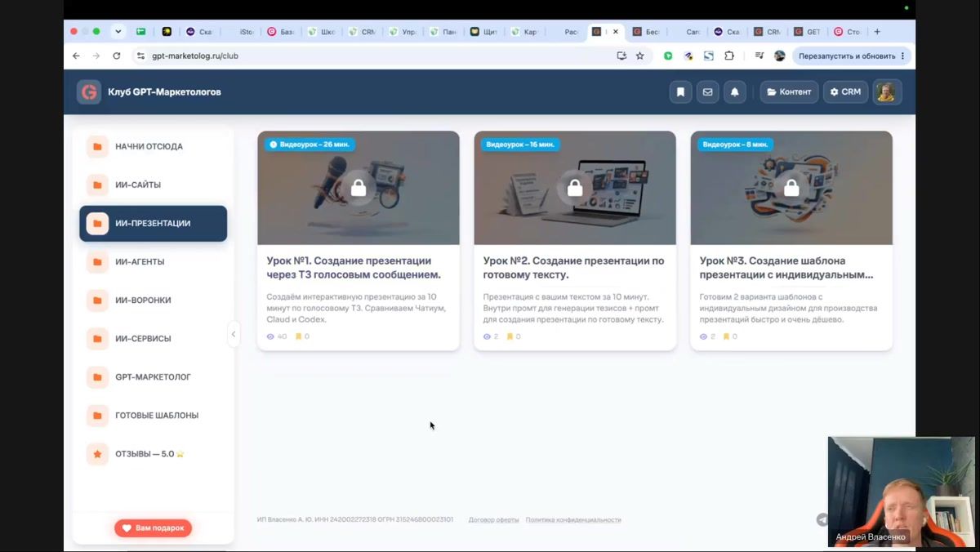Open the Chrome three-dot menu
Screen dimensions: 980x552
(x=902, y=56)
